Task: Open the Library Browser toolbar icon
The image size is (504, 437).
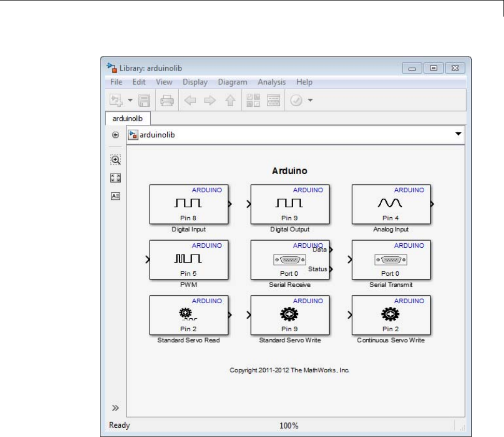Action: [253, 101]
